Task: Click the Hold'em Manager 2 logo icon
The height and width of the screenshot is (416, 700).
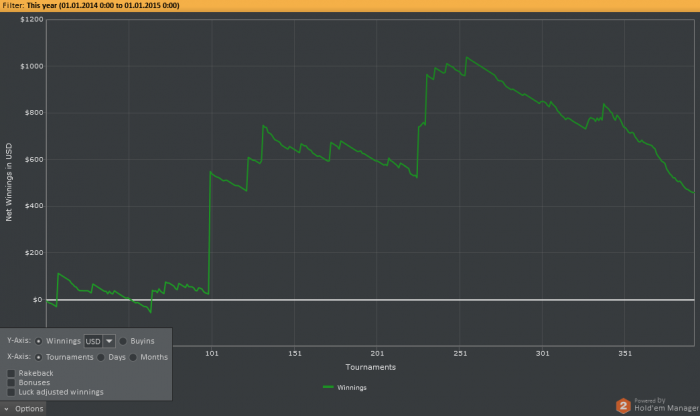Action: point(623,406)
